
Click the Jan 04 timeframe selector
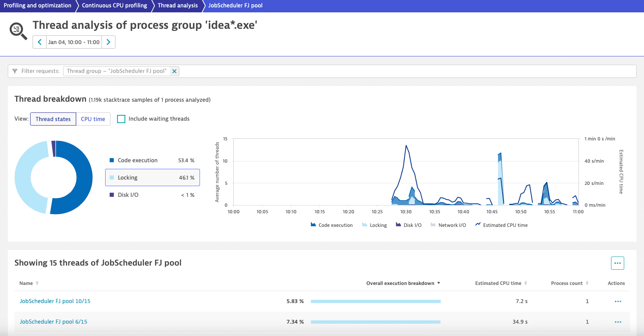[74, 42]
